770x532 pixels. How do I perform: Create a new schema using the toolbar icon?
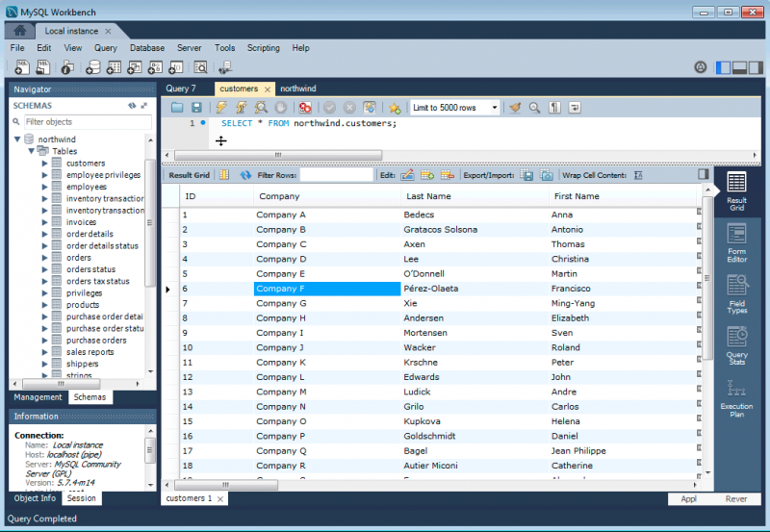[92, 67]
